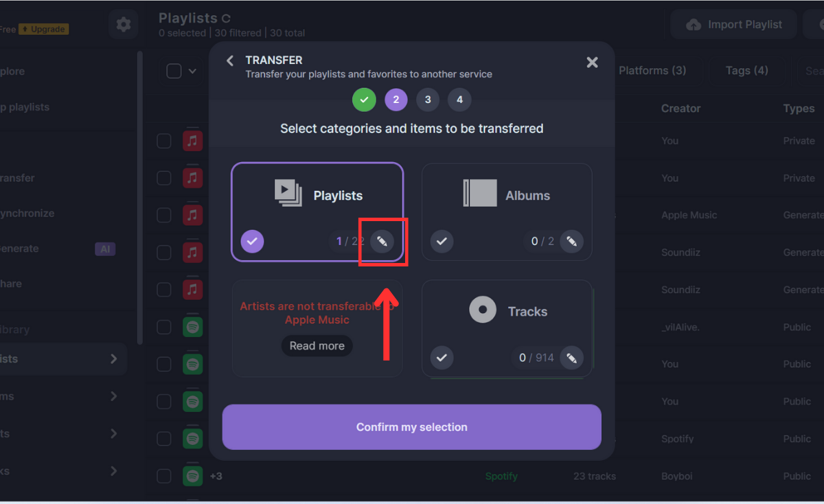
Task: Open the Tags (4) filter
Action: pyautogui.click(x=746, y=71)
